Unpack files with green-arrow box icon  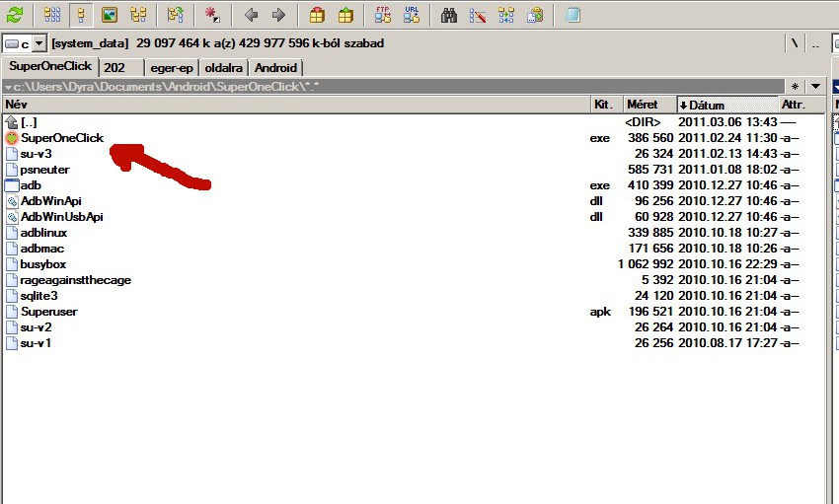(x=345, y=15)
